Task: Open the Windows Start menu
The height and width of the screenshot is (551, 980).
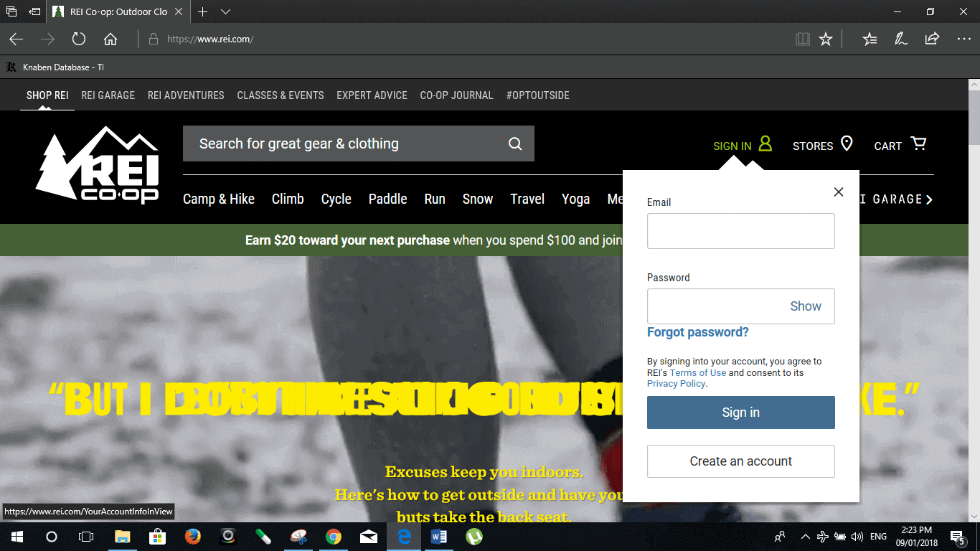Action: (17, 537)
